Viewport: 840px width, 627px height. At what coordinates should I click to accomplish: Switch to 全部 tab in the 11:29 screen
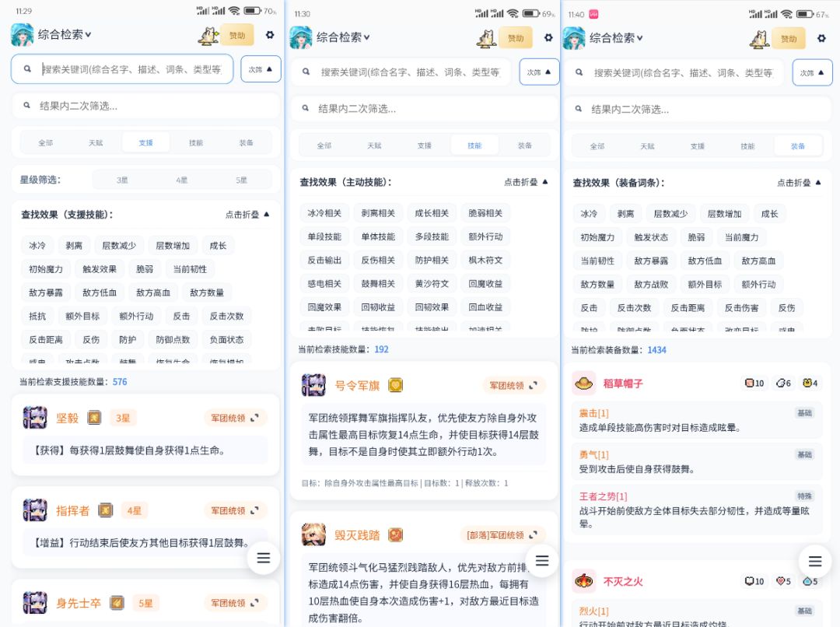tap(46, 142)
